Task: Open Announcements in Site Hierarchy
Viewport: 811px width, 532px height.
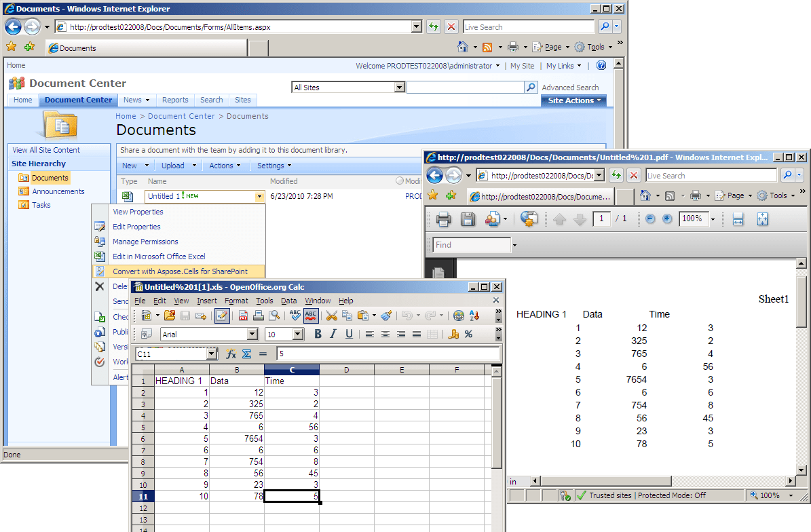Action: (58, 191)
